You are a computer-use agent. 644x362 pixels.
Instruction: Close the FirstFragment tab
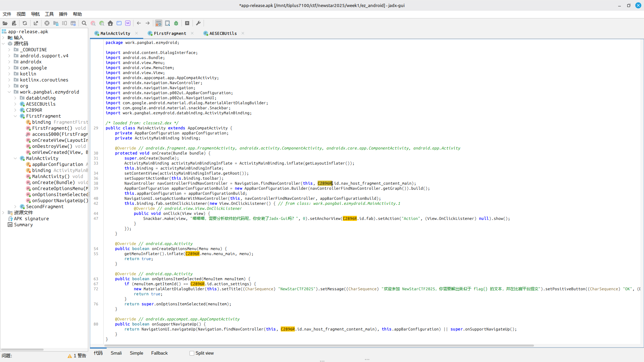(192, 33)
